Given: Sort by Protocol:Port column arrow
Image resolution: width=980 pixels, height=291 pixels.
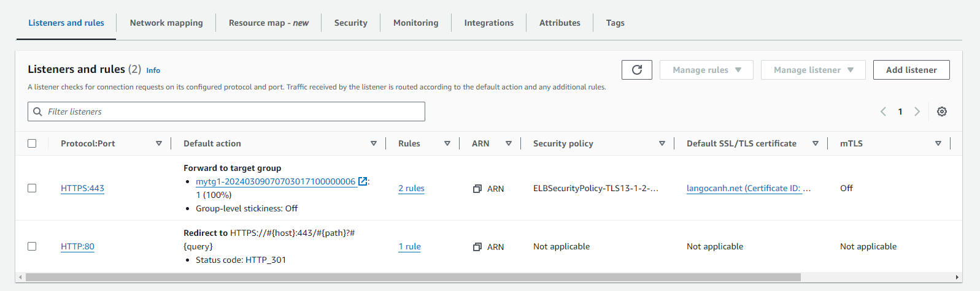Looking at the screenshot, I should tap(159, 143).
